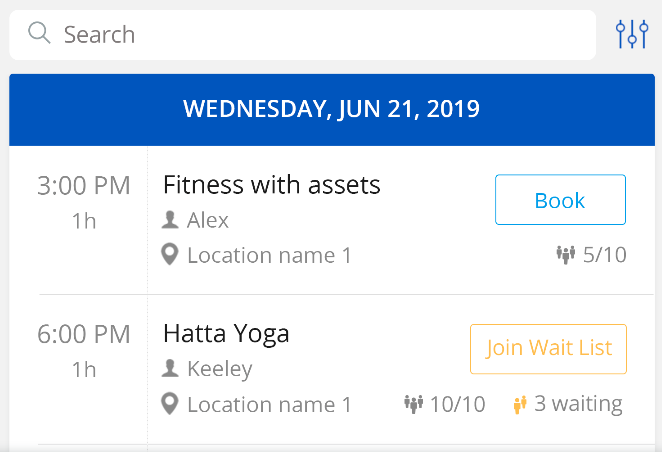662x452 pixels.
Task: Book the Fitness with assets class
Action: click(560, 200)
